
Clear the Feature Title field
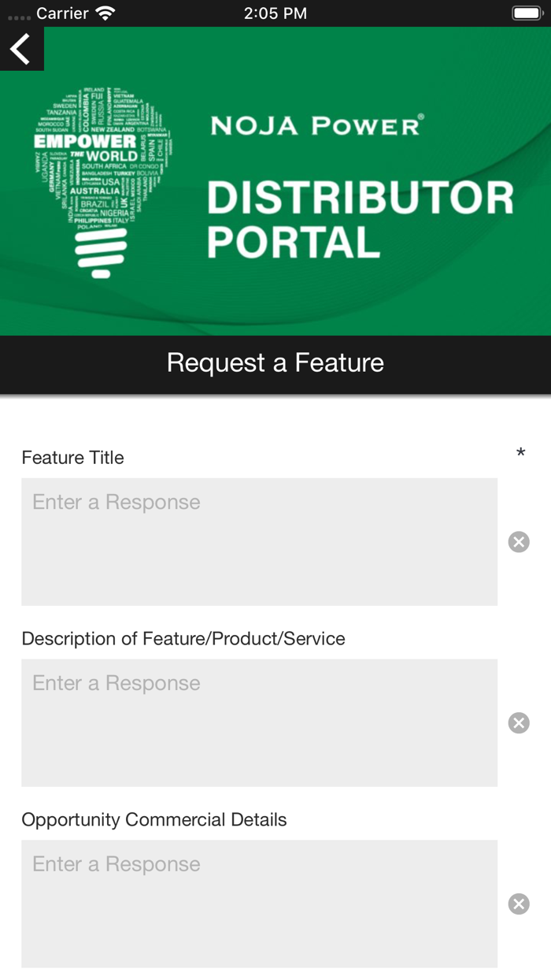click(519, 542)
